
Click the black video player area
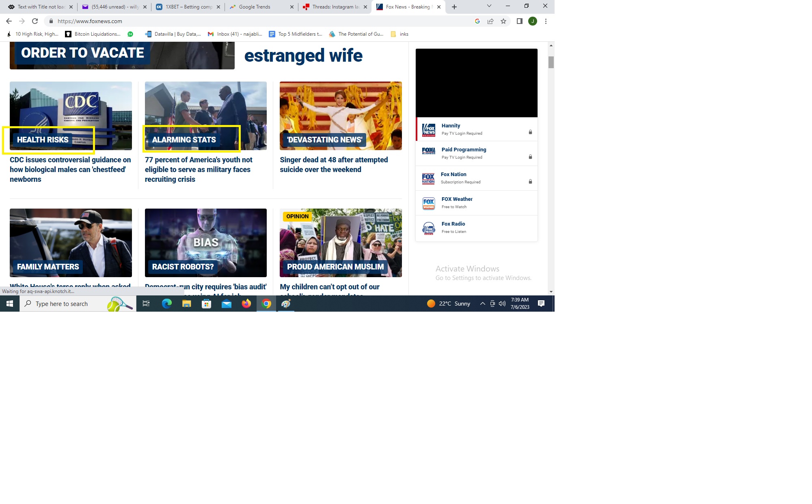pyautogui.click(x=477, y=83)
